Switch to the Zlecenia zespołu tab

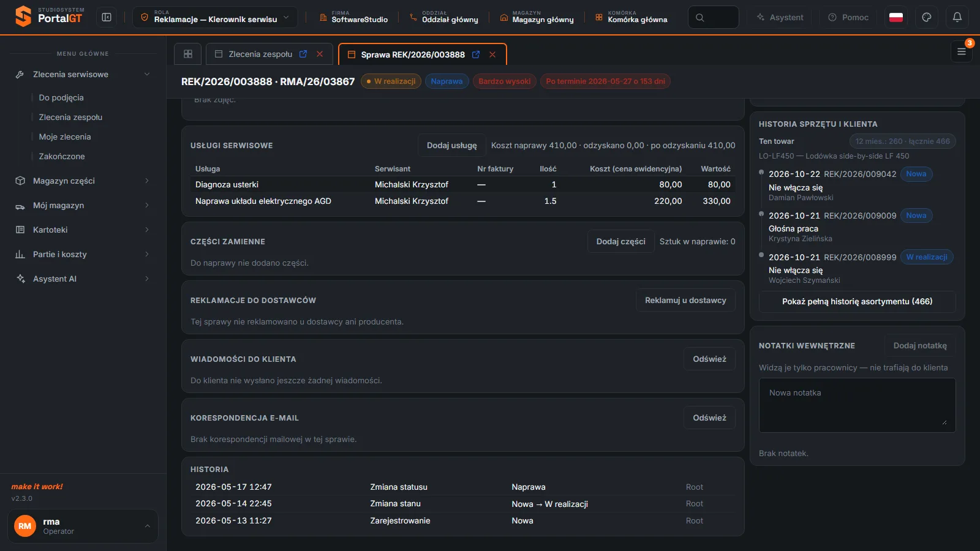[260, 54]
